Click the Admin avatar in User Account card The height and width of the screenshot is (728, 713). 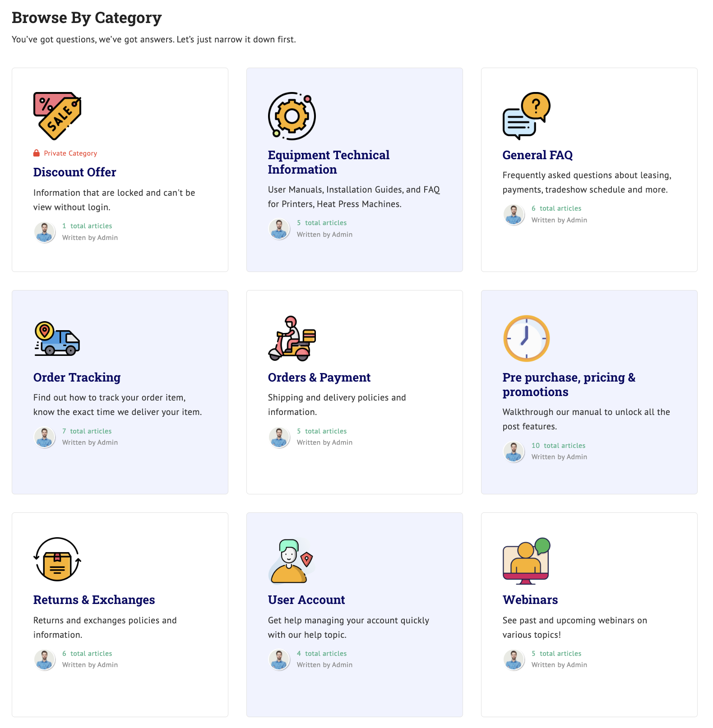(279, 659)
